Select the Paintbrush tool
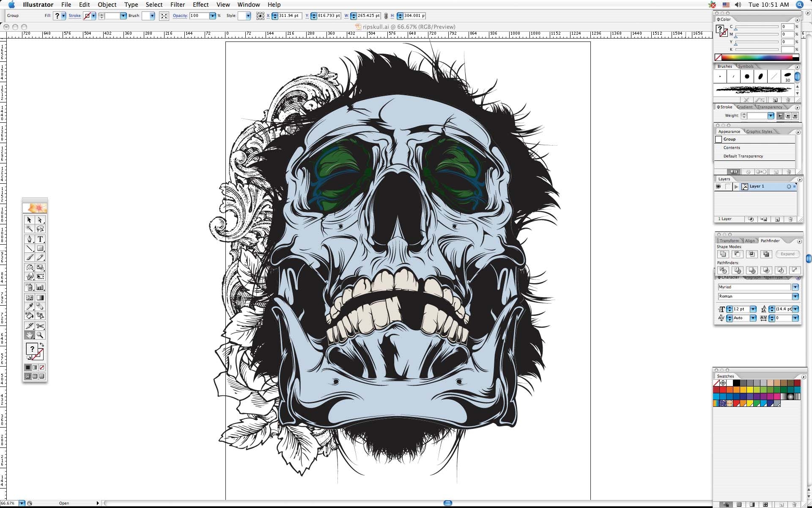The width and height of the screenshot is (812, 508). point(29,257)
